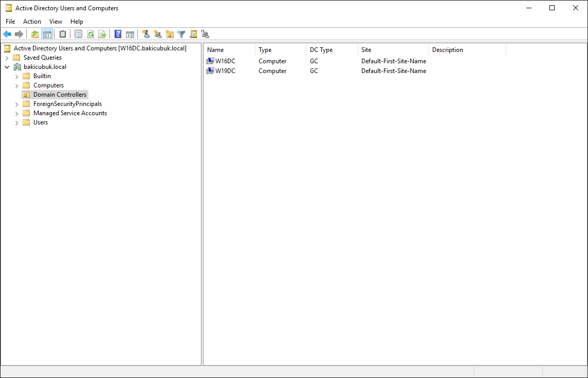
Task: Click 'Computer' type cell in W16DC row
Action: (272, 61)
